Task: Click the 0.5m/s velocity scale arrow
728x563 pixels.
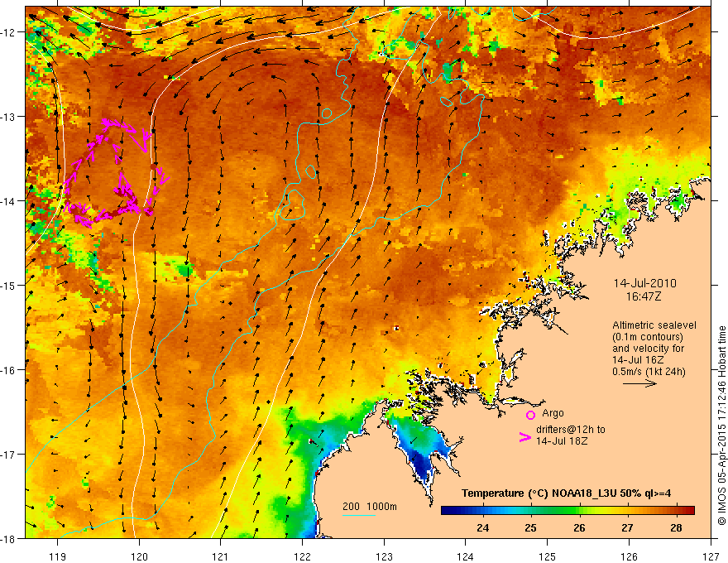Action: click(639, 383)
